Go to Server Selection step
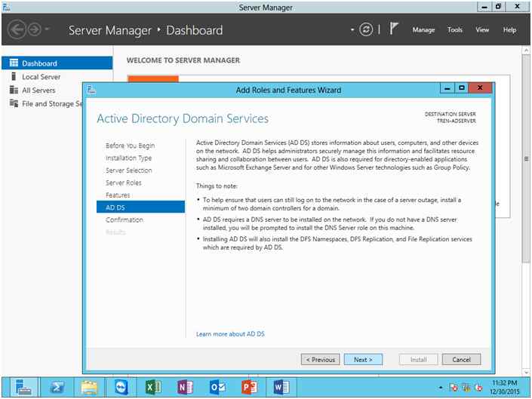 click(128, 170)
